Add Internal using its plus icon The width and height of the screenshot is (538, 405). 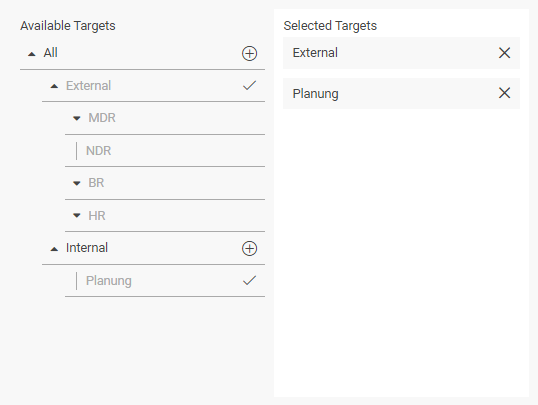249,248
